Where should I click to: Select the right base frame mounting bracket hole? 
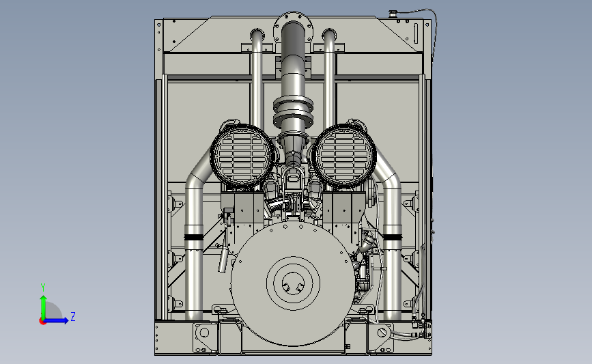click(382, 333)
